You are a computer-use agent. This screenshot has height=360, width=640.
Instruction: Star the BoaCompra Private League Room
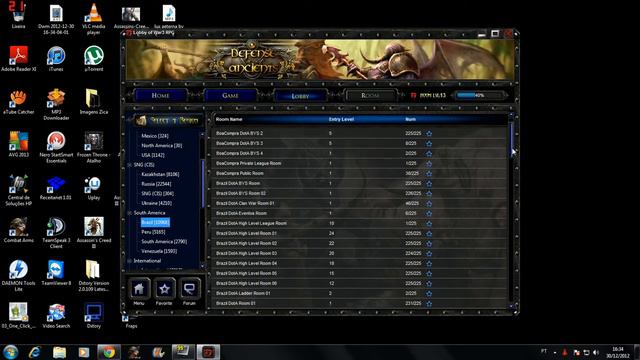(429, 164)
